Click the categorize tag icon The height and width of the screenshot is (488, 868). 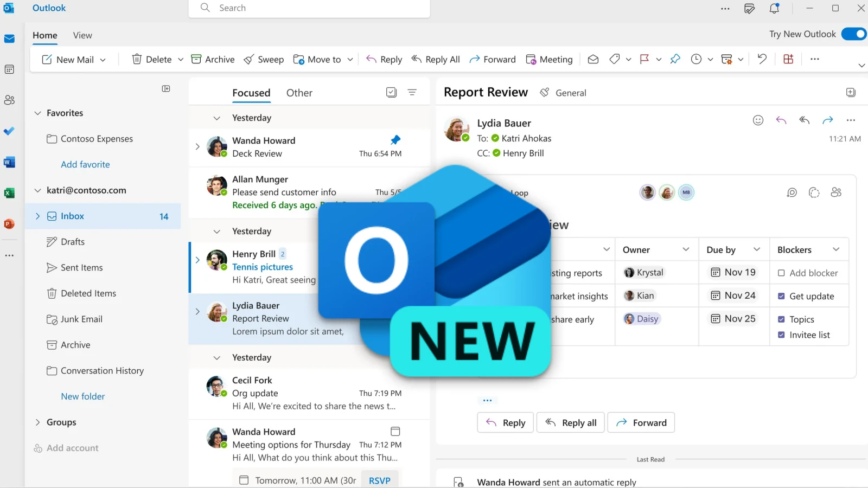[615, 59]
